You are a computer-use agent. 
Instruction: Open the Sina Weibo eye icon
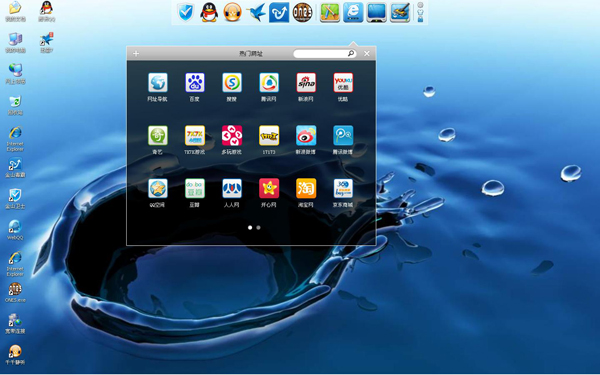tap(306, 135)
